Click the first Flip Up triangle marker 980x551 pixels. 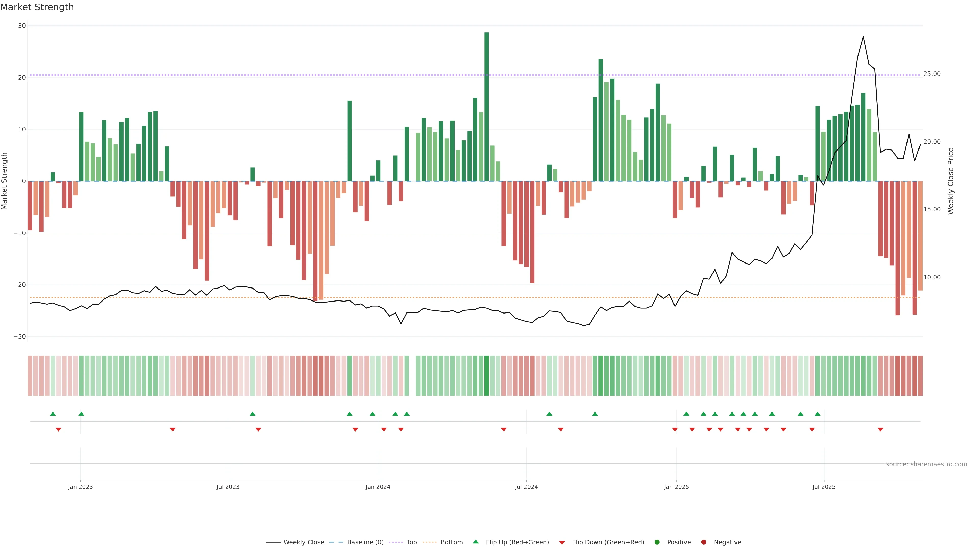[53, 414]
